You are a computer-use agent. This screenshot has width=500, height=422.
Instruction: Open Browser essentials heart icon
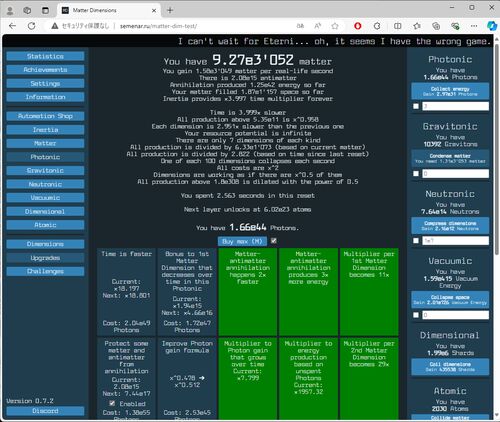455,26
